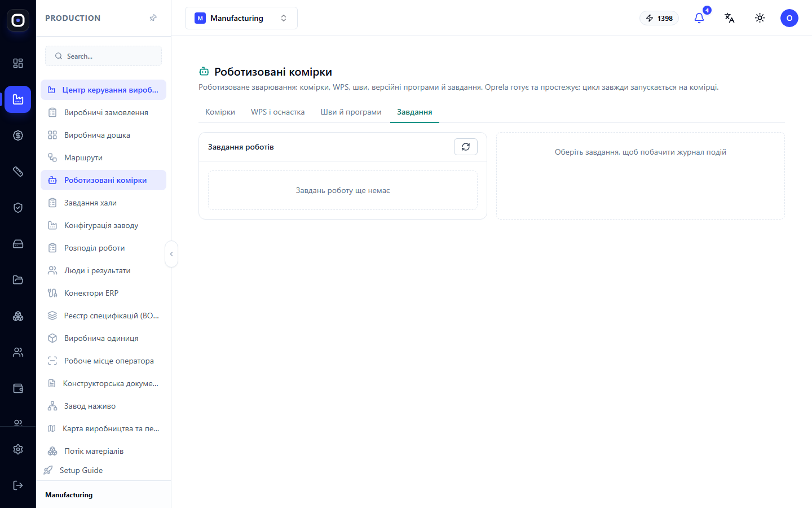812x508 pixels.
Task: Open the dashboard grid icon in left rail
Action: 18,63
